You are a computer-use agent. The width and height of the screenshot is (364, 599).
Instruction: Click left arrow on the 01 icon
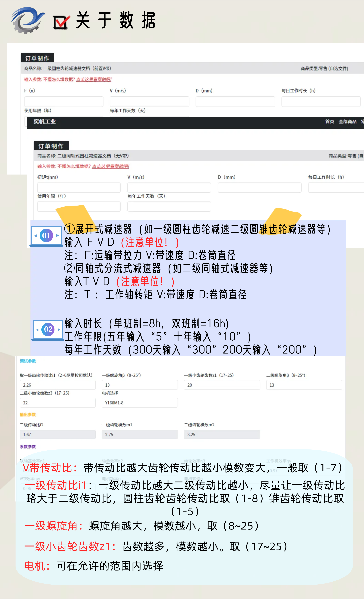tap(36, 236)
